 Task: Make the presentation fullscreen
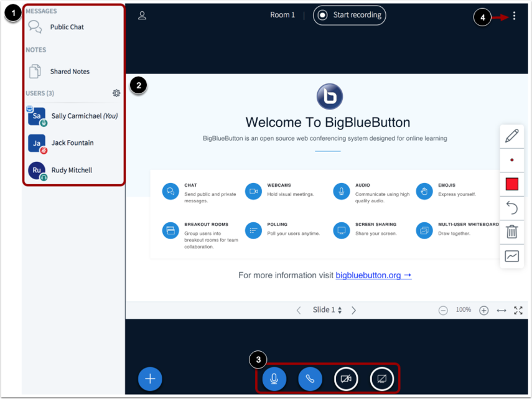(518, 310)
